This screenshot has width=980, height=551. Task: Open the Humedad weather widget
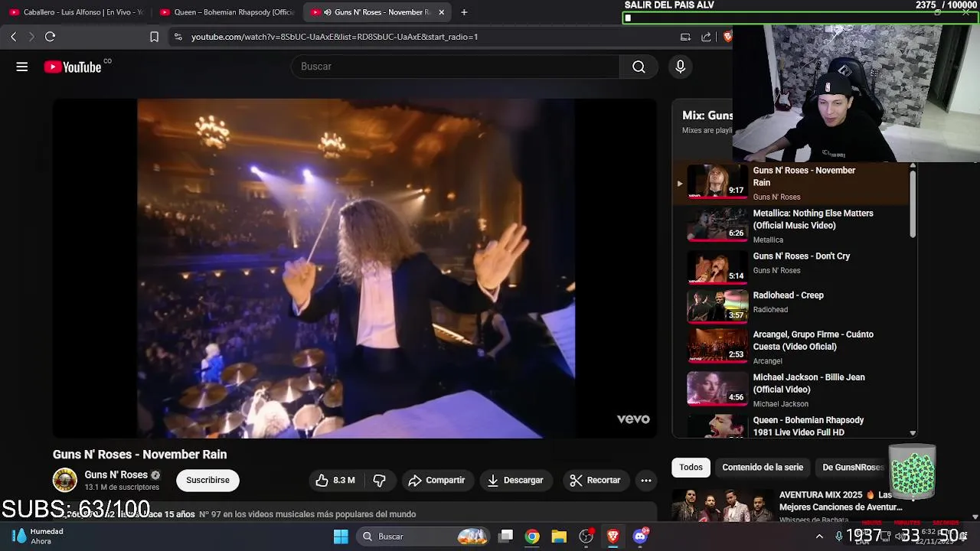[x=38, y=536]
